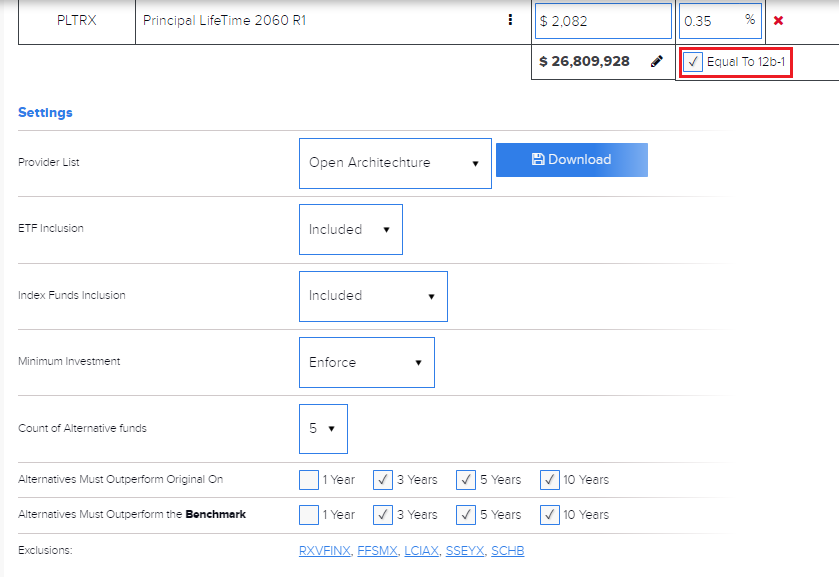
Task: Open the SCHB exclusion link
Action: point(507,551)
